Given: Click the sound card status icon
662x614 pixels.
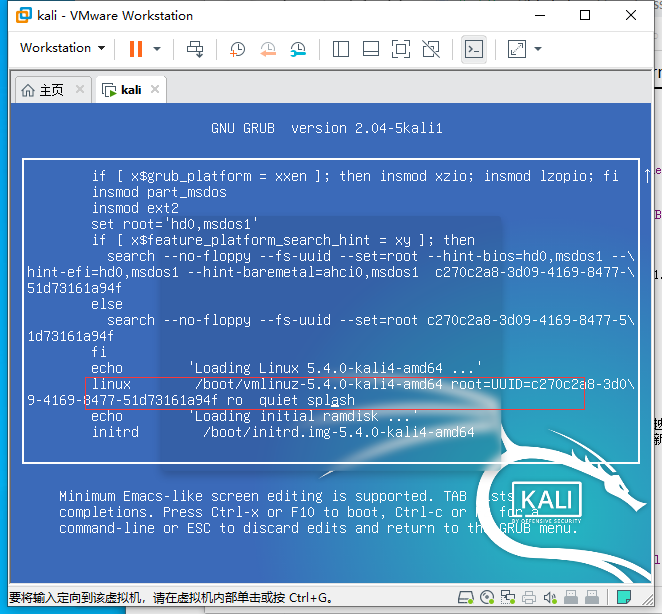Looking at the screenshot, I should pos(550,597).
